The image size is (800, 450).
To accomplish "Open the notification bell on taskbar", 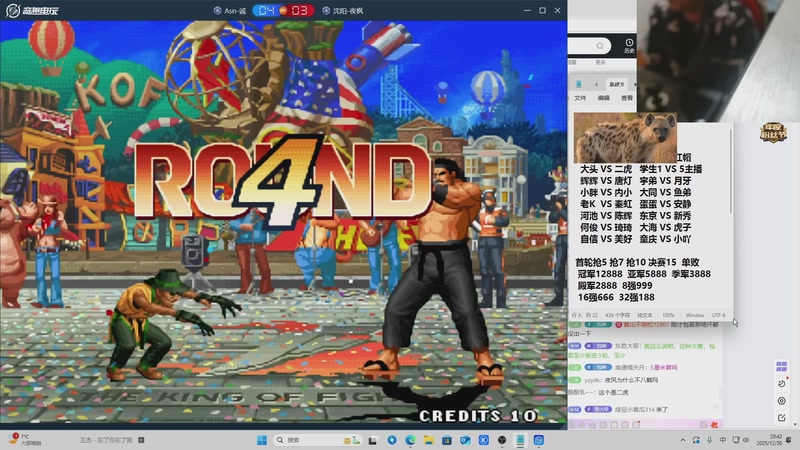I will point(789,440).
